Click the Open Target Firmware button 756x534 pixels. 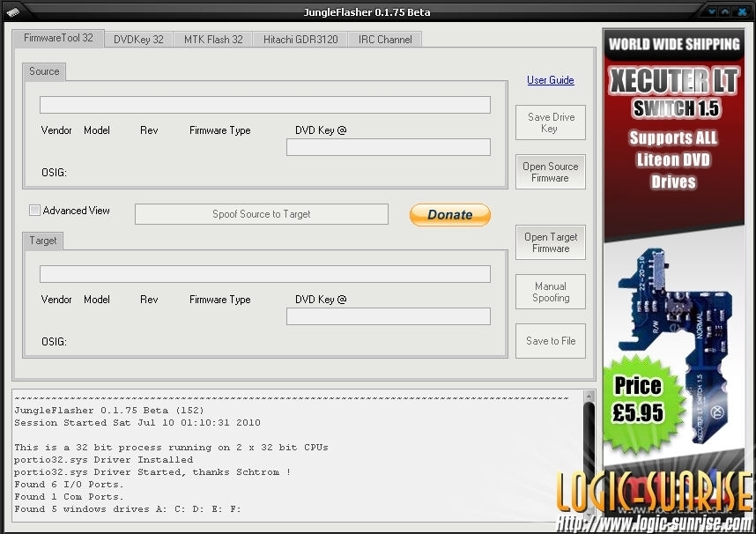(x=550, y=242)
